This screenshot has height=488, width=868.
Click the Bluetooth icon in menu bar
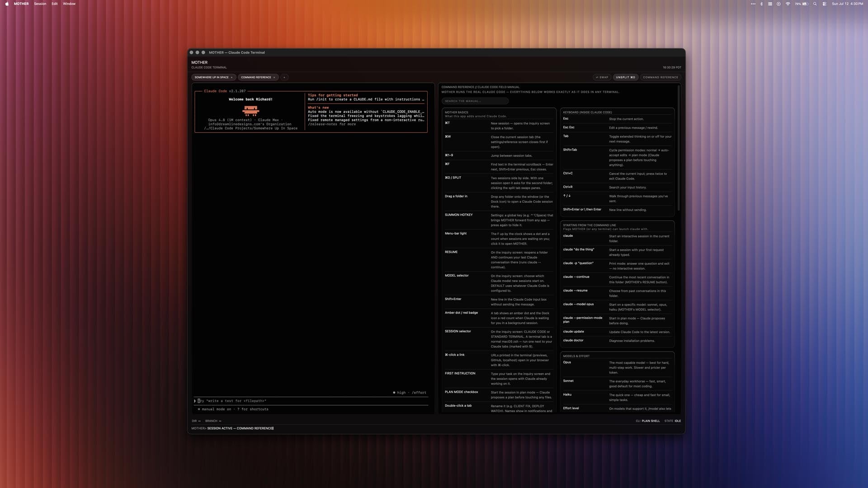point(761,4)
